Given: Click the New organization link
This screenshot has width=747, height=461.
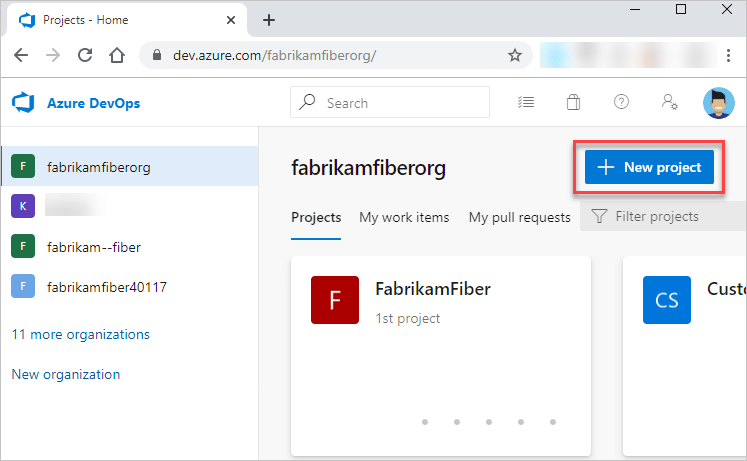Looking at the screenshot, I should coord(65,375).
